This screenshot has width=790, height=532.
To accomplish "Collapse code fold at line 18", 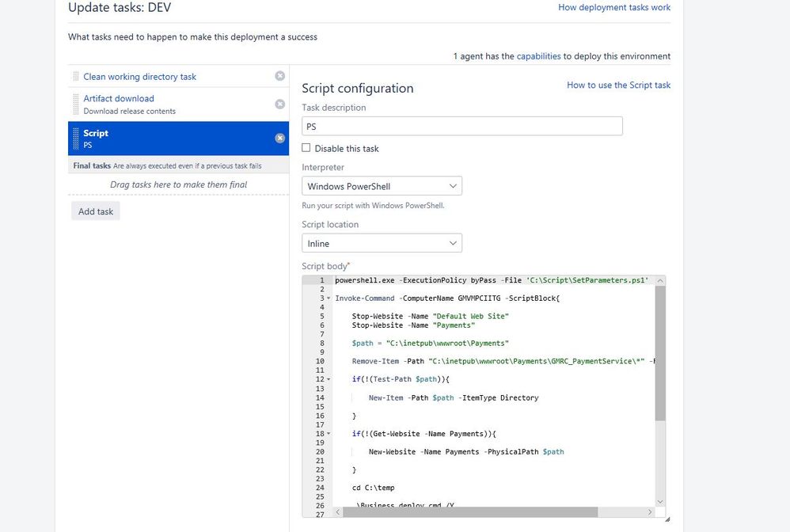I will tap(329, 434).
